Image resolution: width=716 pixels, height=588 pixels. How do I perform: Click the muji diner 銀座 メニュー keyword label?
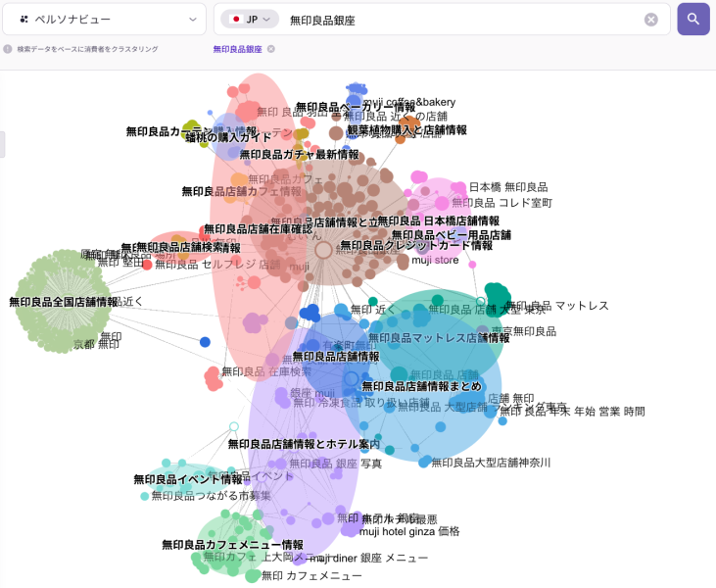coord(369,558)
